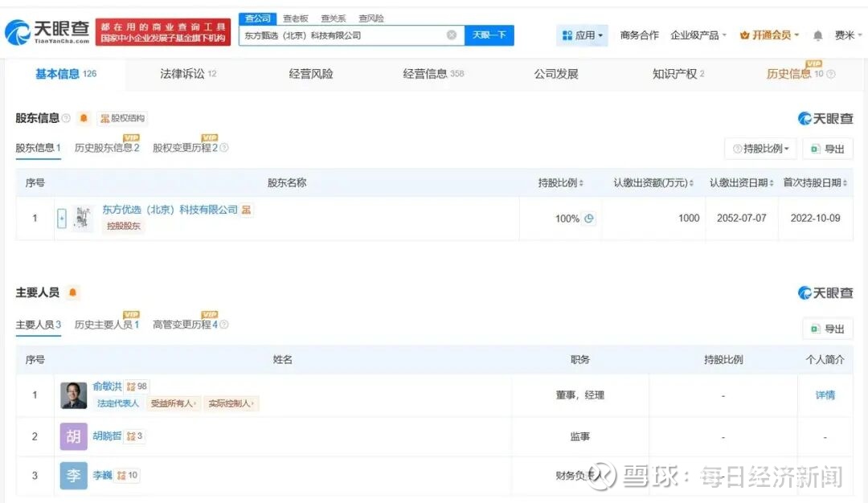This screenshot has width=868, height=503.
Task: Export 主要人员 list with 导出 button
Action: click(828, 328)
